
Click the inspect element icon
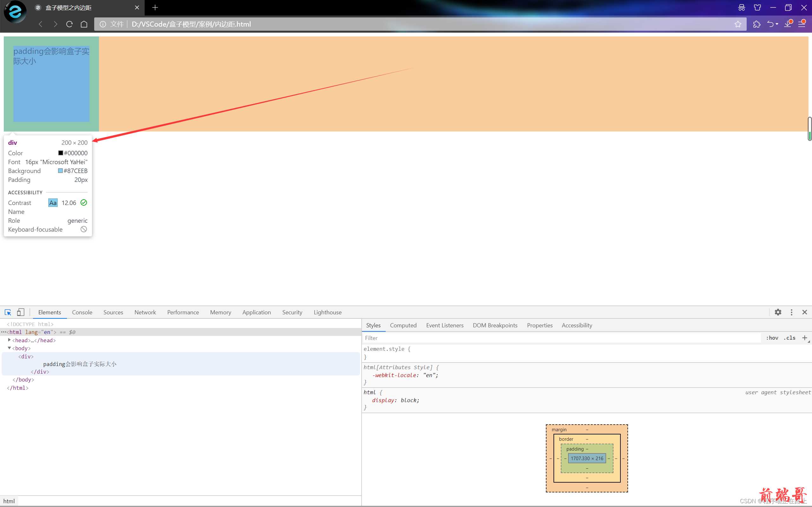[8, 312]
